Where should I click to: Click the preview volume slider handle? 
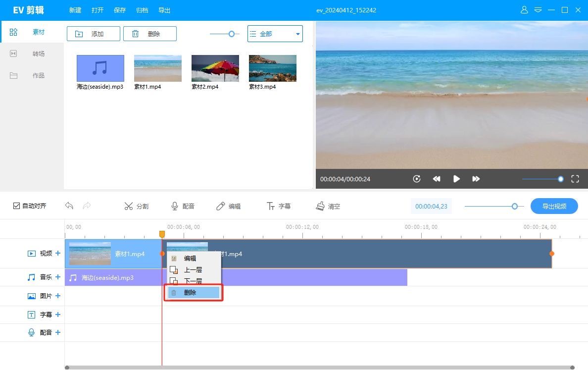(560, 179)
